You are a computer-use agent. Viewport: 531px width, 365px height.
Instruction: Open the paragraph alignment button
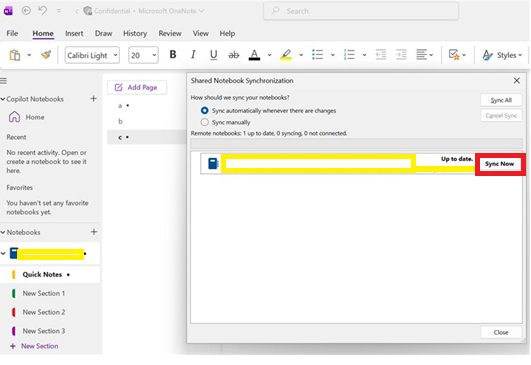(x=424, y=55)
